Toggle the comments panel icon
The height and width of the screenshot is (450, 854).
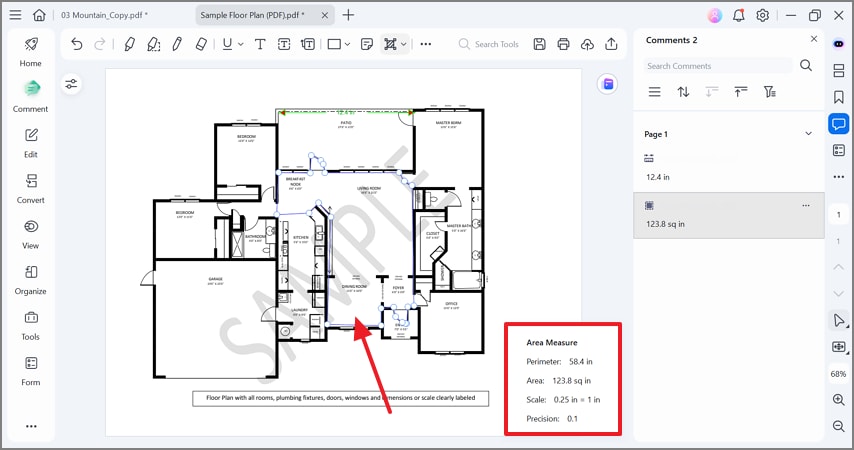[839, 124]
